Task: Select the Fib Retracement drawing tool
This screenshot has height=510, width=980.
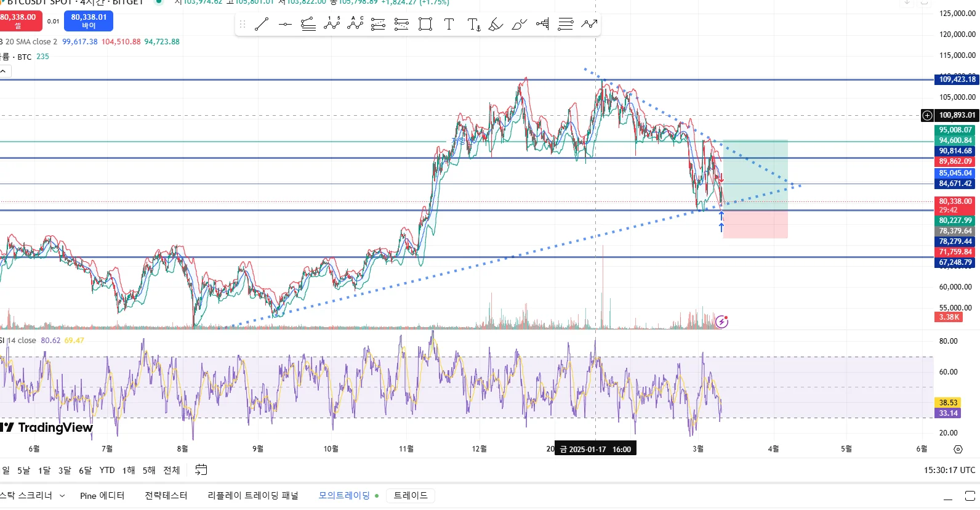Action: click(308, 24)
